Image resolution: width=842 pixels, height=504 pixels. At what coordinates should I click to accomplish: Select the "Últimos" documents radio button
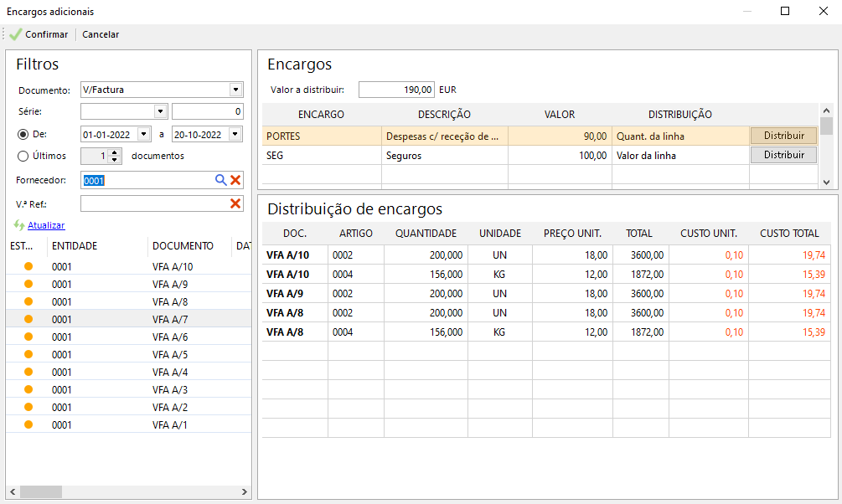click(x=23, y=155)
